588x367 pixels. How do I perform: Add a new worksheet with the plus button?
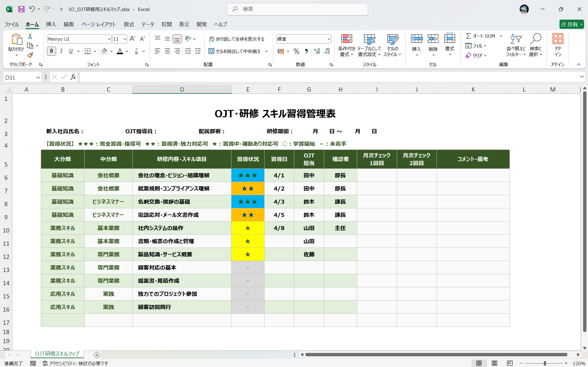(97, 355)
